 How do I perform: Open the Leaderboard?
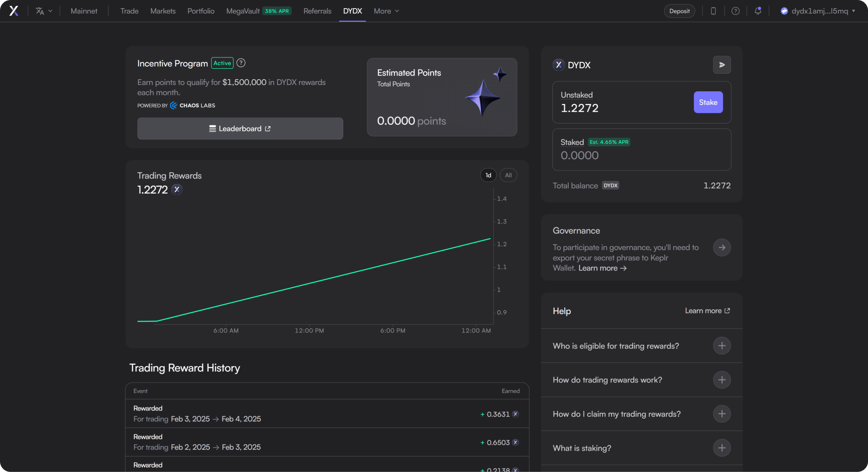click(240, 128)
